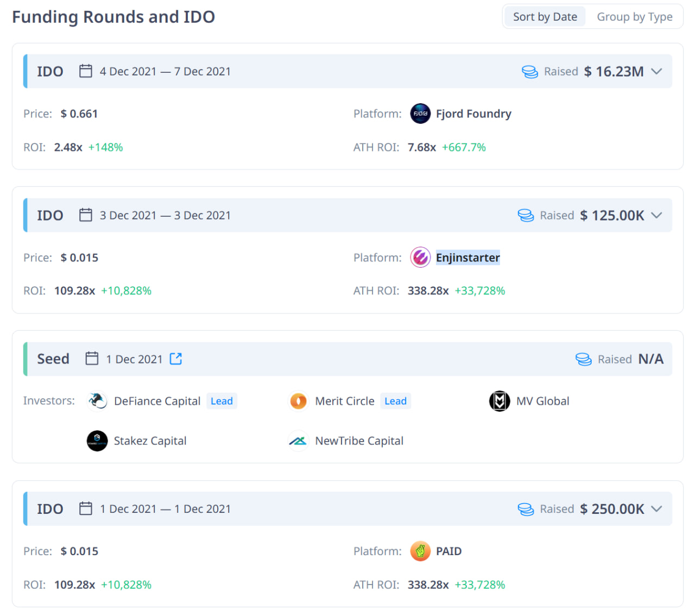Image resolution: width=695 pixels, height=616 pixels.
Task: Click the +148% ROI percentage
Action: coord(106,147)
